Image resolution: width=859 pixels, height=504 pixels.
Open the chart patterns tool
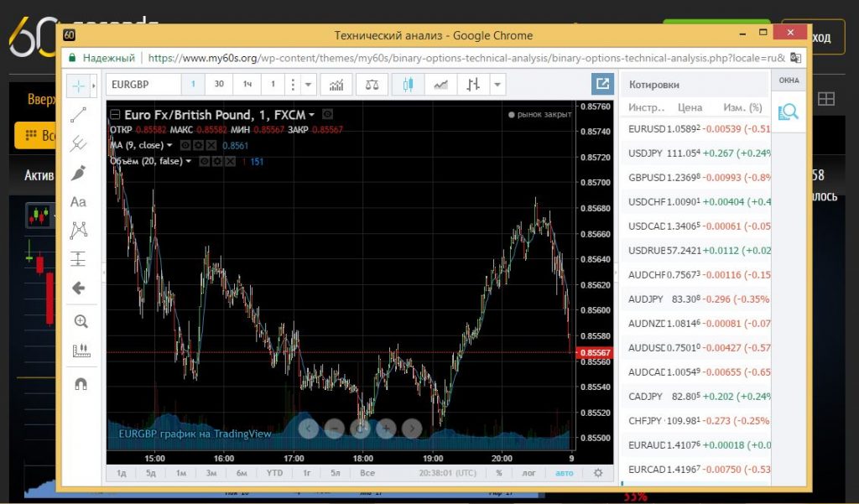tap(78, 230)
